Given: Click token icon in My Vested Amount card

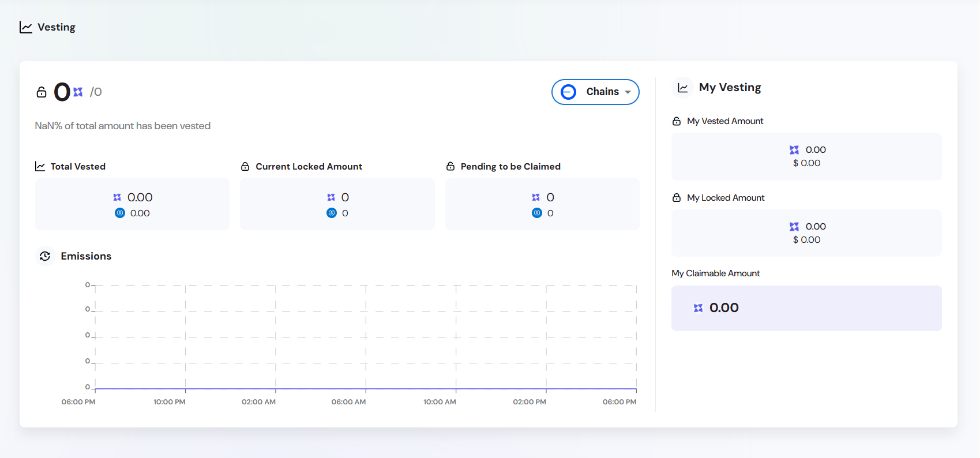Looking at the screenshot, I should [x=794, y=150].
